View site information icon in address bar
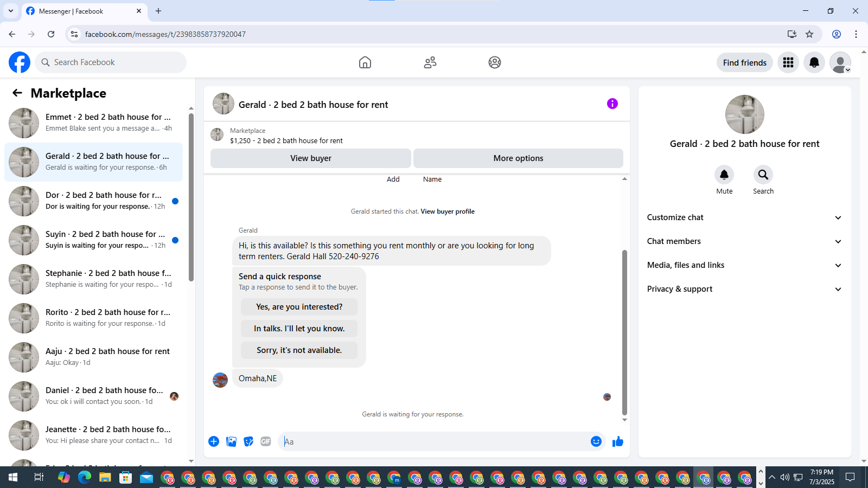The height and width of the screenshot is (488, 868). pos(74,34)
